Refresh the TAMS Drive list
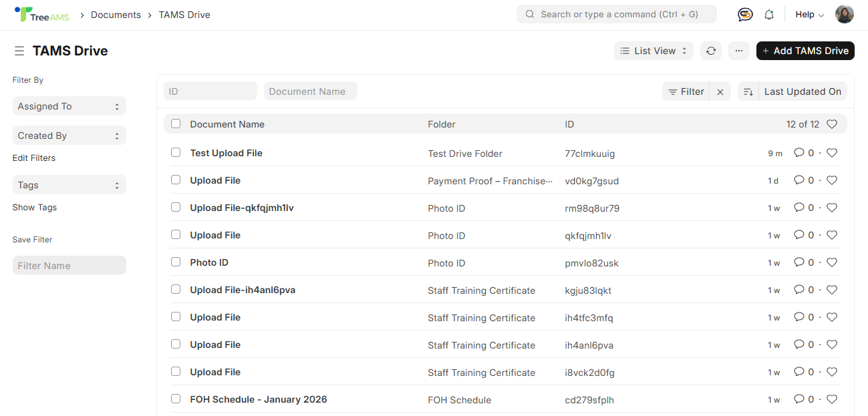 [711, 51]
